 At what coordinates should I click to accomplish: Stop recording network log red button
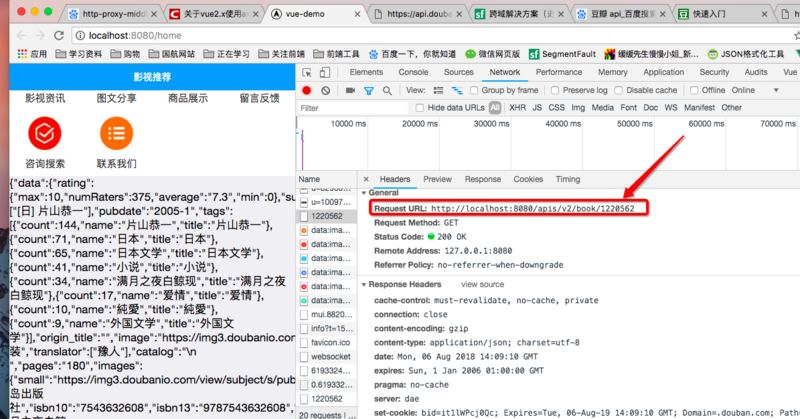pyautogui.click(x=307, y=90)
